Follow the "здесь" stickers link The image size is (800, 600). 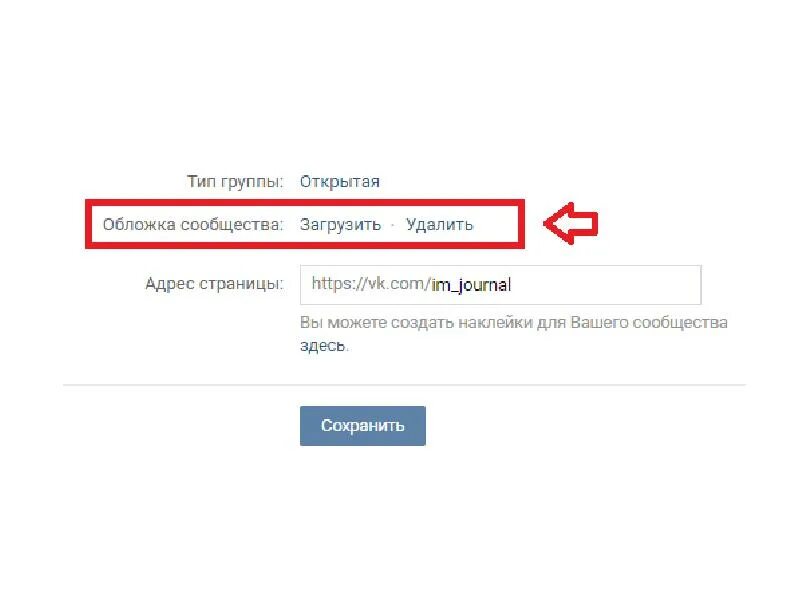tap(322, 345)
